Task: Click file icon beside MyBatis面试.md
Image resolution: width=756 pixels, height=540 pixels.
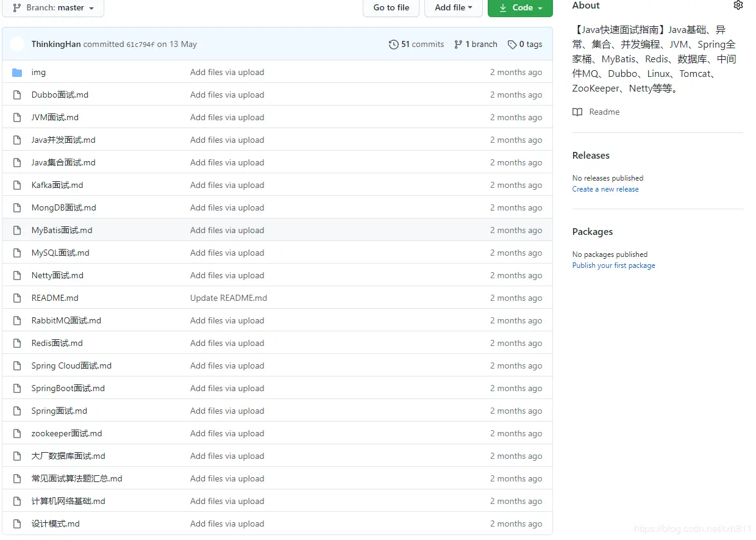Action: pos(17,231)
